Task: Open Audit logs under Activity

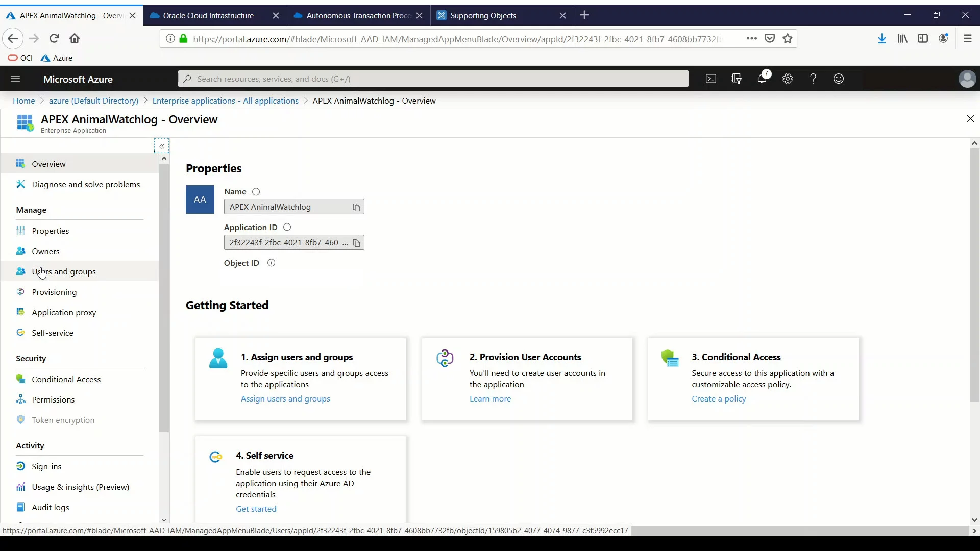Action: [x=80, y=507]
